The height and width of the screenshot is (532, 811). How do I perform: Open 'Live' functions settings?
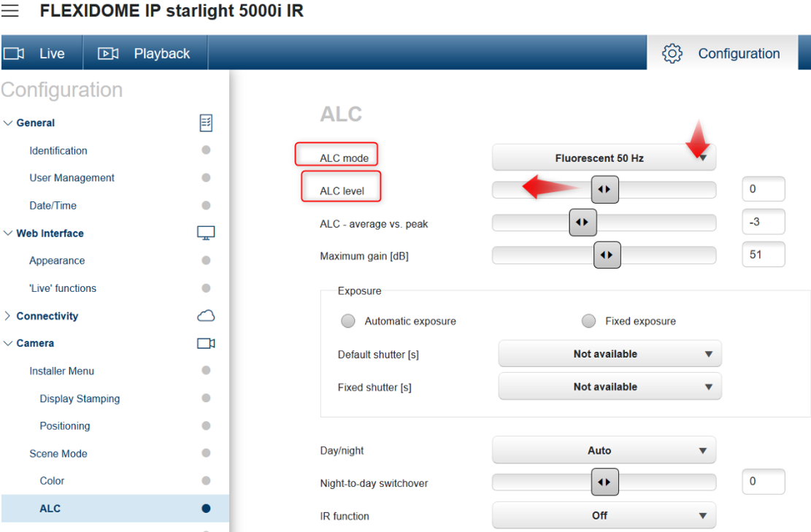point(63,288)
